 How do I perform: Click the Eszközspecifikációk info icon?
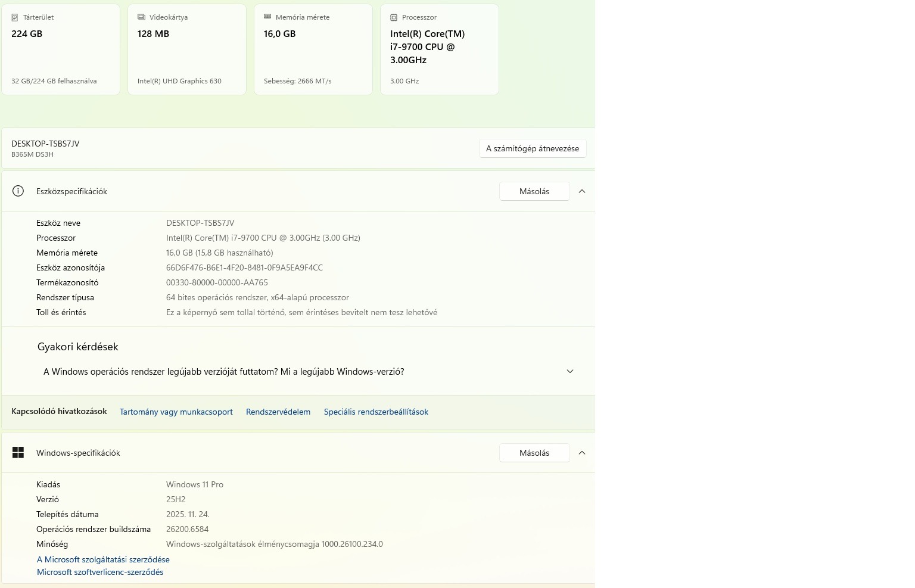[18, 191]
